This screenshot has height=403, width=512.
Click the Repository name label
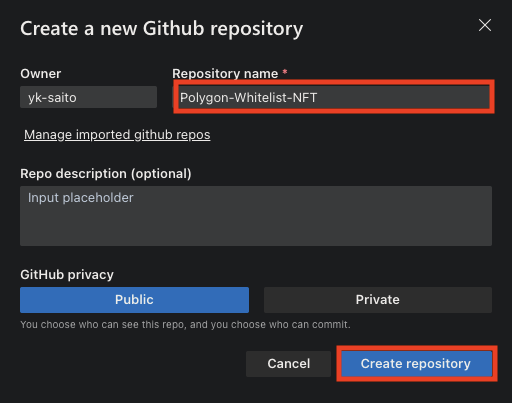pyautogui.click(x=225, y=74)
